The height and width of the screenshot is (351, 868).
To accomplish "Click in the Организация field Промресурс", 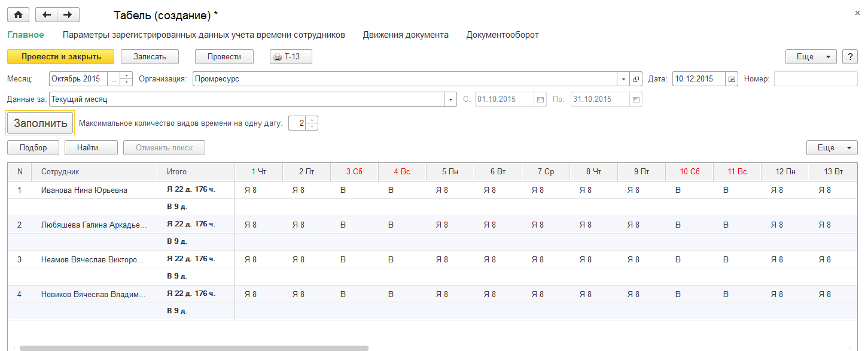I will coord(405,79).
